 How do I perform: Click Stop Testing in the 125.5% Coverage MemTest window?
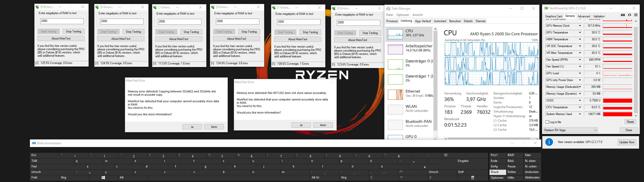click(73, 31)
